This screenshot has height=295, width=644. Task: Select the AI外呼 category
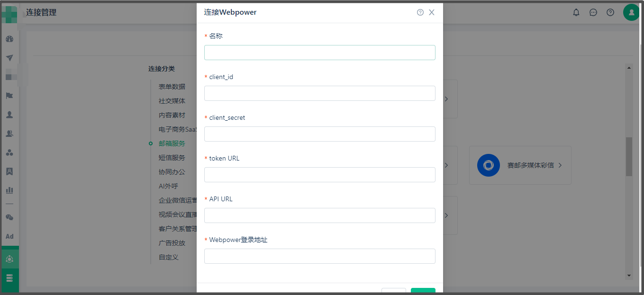click(168, 186)
